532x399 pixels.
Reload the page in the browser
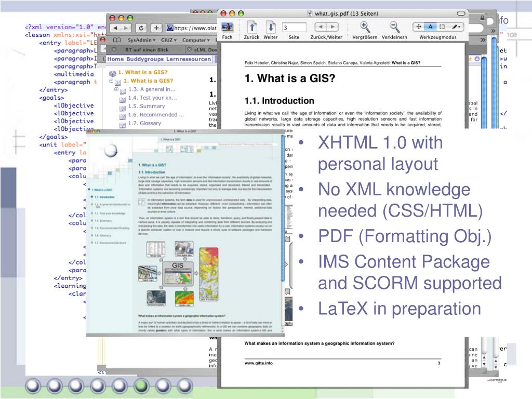[x=141, y=28]
